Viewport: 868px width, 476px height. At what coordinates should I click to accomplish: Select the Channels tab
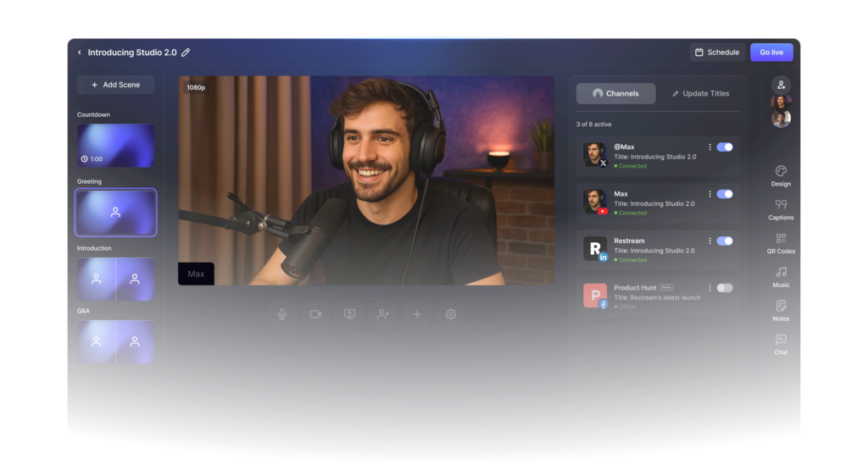[616, 94]
